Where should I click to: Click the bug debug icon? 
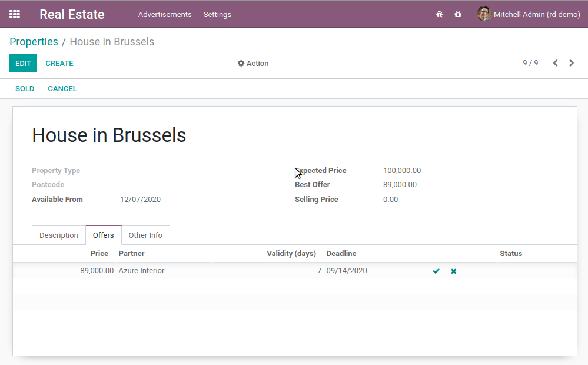[439, 14]
